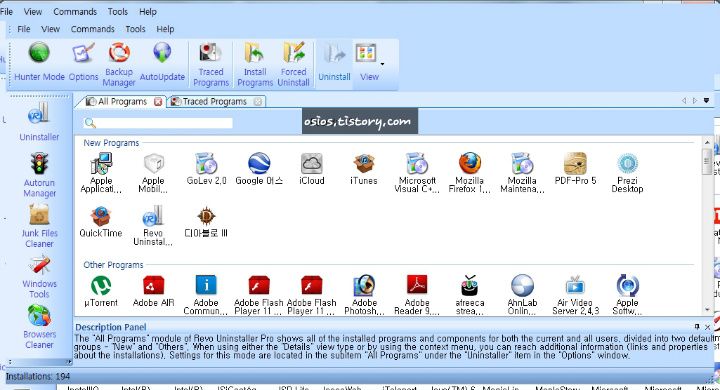This screenshot has height=390, width=720.
Task: Expand the View button dropdown arrow
Action: tap(382, 64)
